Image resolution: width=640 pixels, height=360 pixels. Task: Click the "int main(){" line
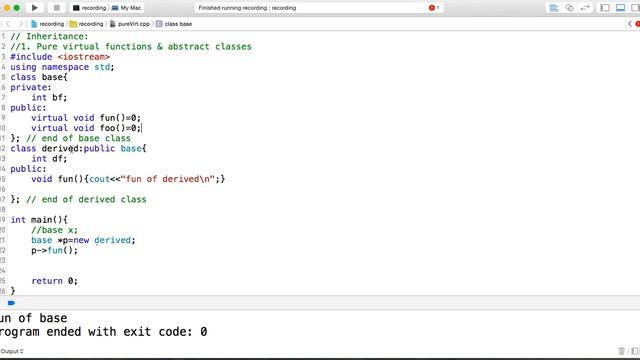click(39, 220)
